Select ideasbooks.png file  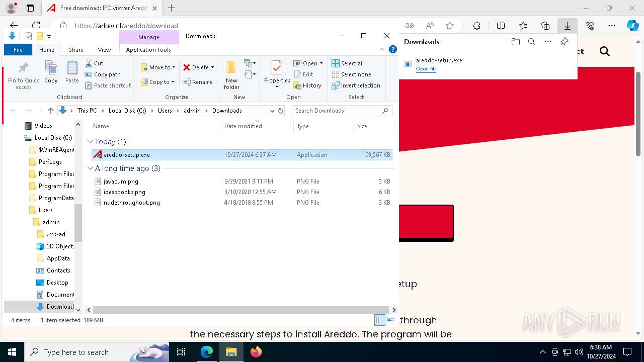[124, 192]
